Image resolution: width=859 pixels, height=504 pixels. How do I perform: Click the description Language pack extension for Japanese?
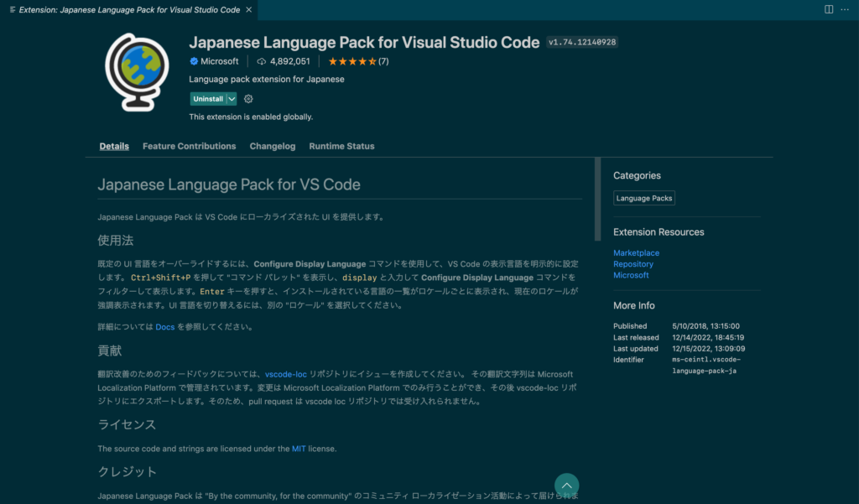click(267, 80)
